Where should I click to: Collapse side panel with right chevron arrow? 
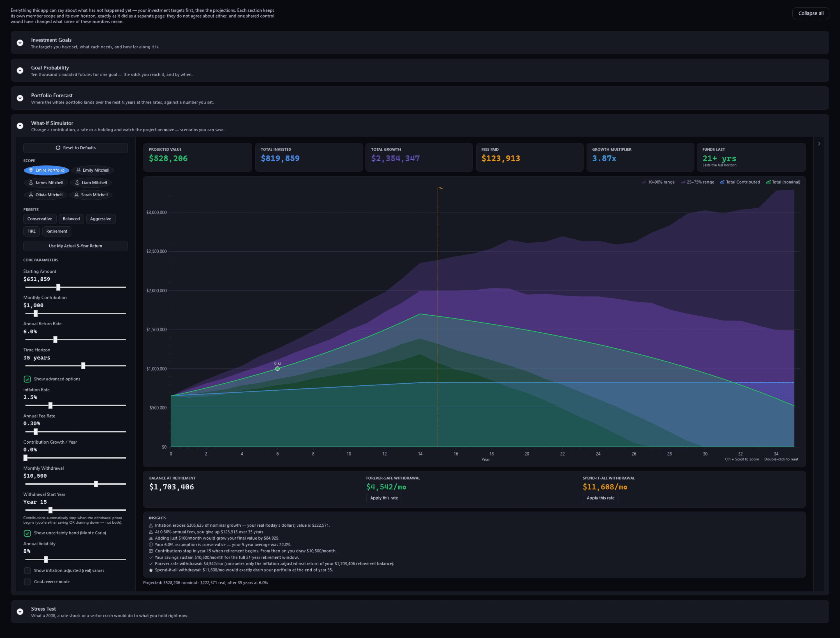point(819,144)
